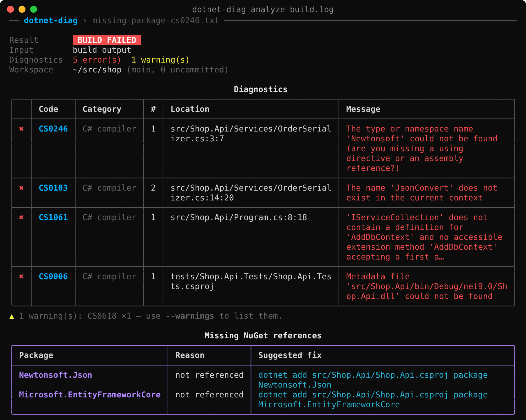
Task: Click the red error X beside CS0006
Action: coord(21,277)
